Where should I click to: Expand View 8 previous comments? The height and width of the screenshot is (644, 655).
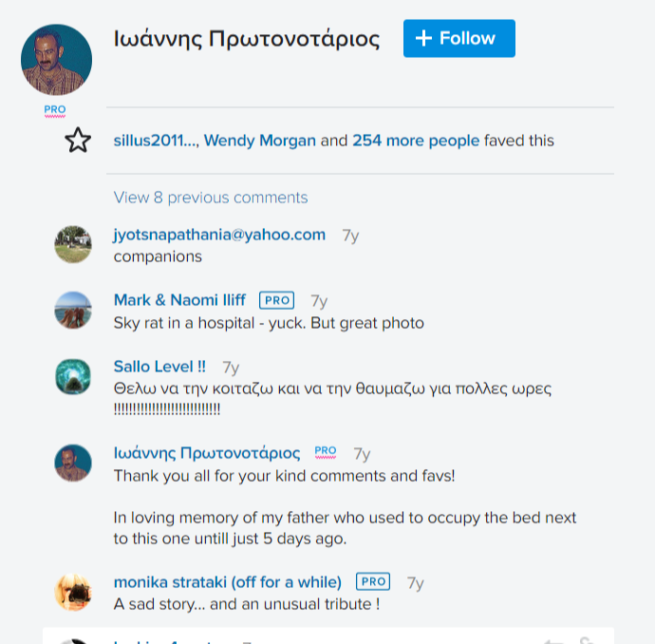[x=211, y=198]
